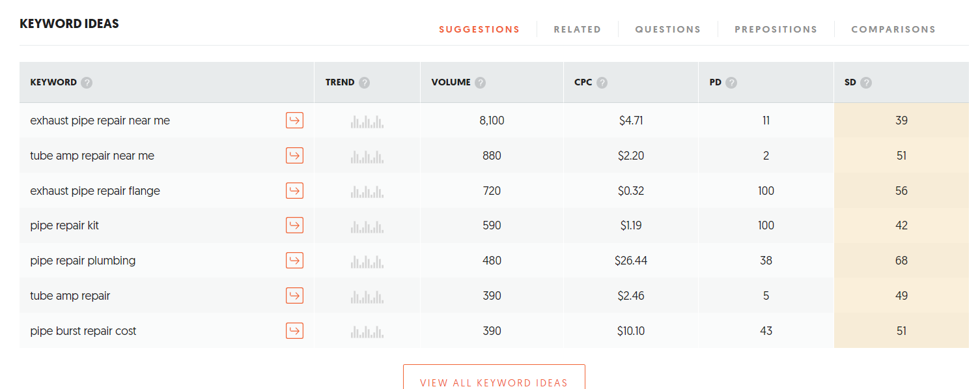This screenshot has height=389, width=980.
Task: Switch to the Related tab
Action: click(x=577, y=29)
